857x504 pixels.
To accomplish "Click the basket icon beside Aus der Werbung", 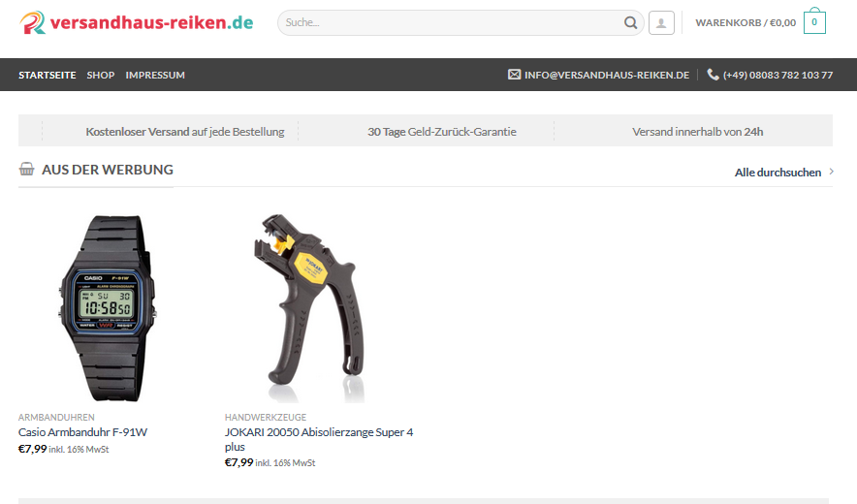I will click(x=27, y=169).
